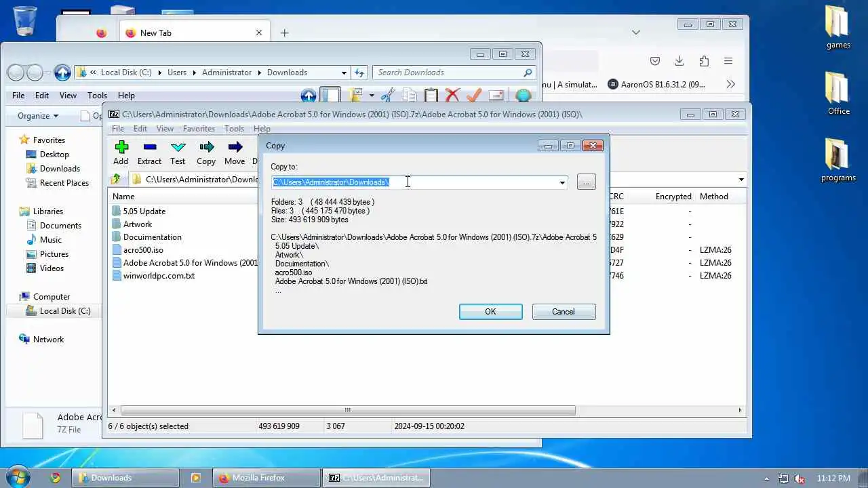This screenshot has width=868, height=488.
Task: Click the Windows Start orb
Action: (x=18, y=477)
